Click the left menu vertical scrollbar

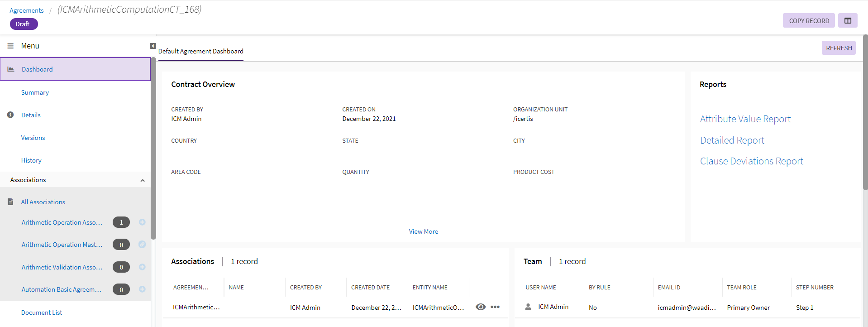click(153, 149)
